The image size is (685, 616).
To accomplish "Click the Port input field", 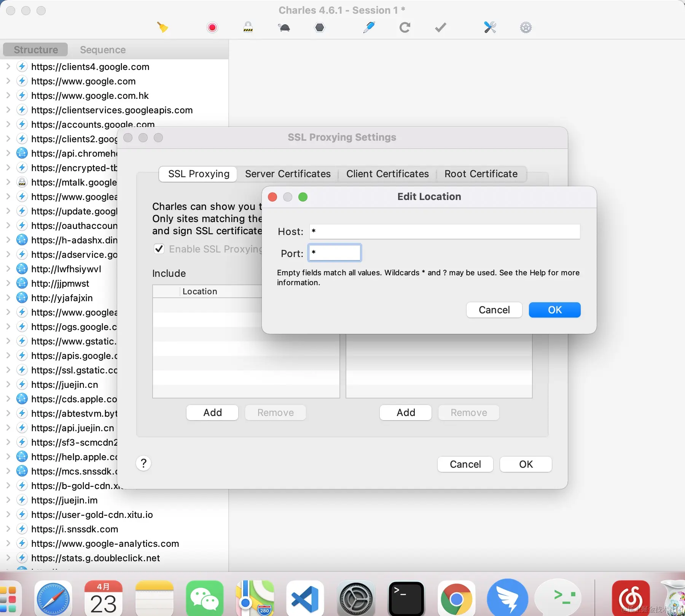I will click(x=335, y=253).
